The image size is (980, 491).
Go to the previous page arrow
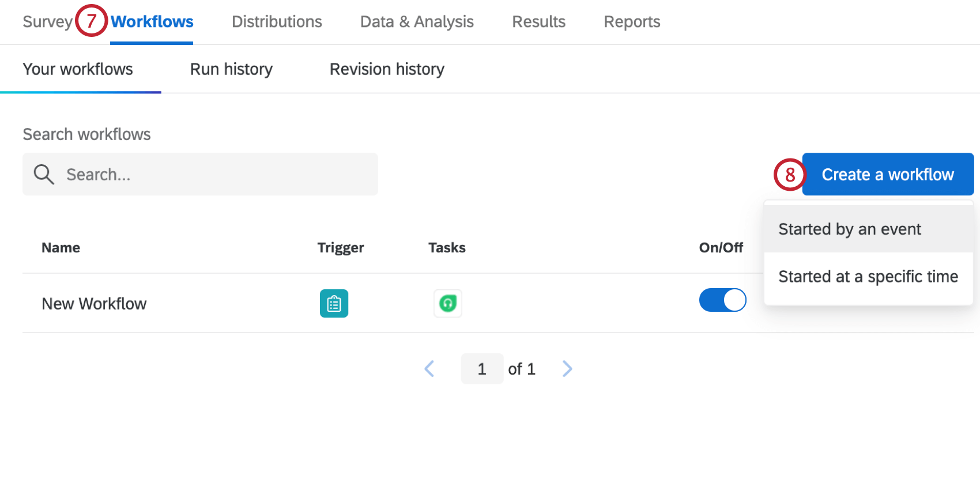tap(429, 369)
